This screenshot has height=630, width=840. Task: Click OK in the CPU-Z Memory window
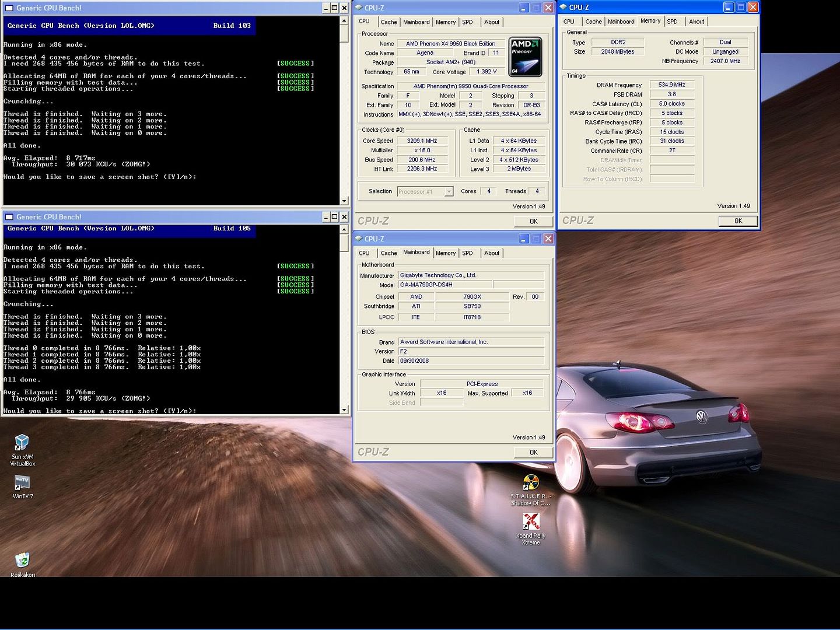pos(738,220)
